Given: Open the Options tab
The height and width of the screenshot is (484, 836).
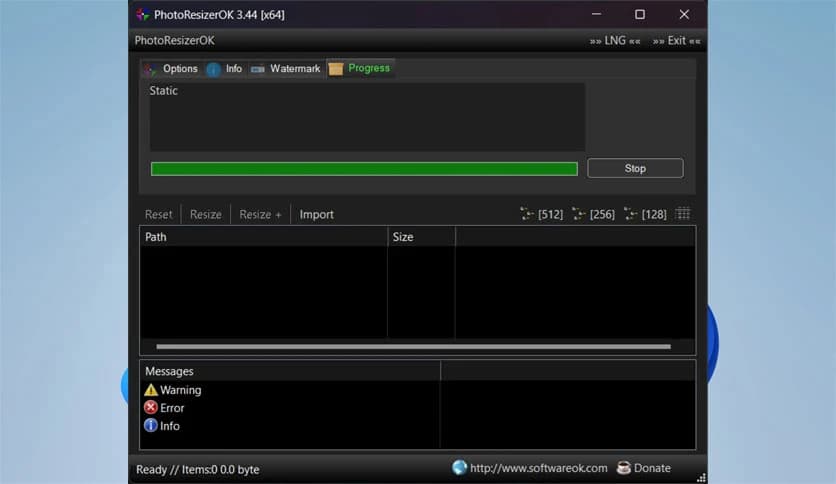Looking at the screenshot, I should point(172,69).
